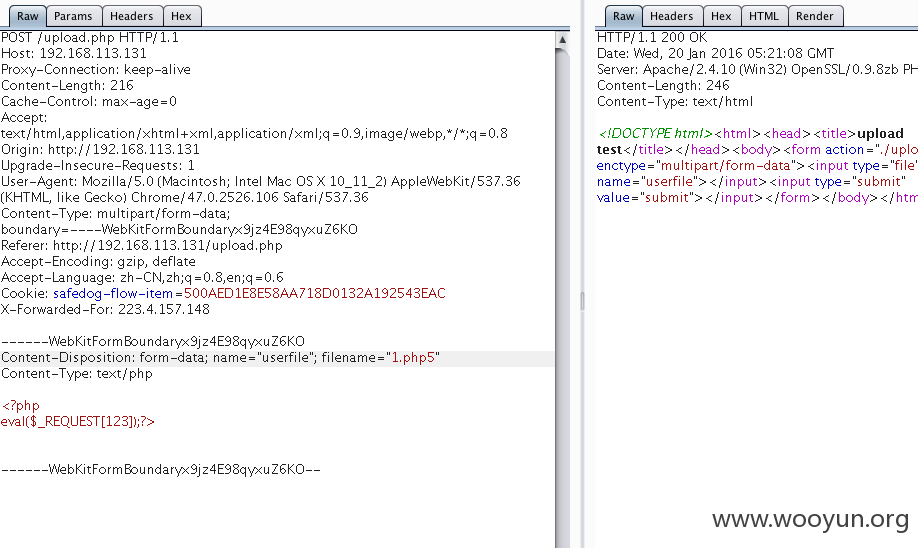The image size is (918, 548).
Task: Switch to request Raw tab
Action: pos(28,16)
